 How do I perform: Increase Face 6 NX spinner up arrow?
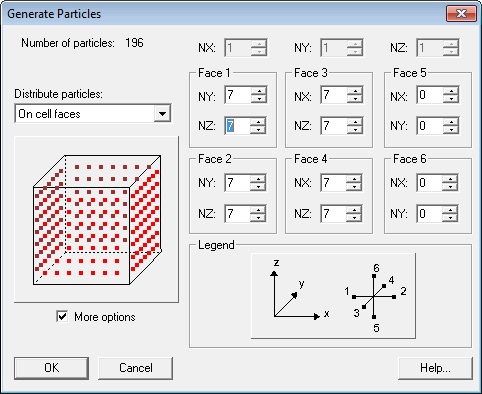(x=451, y=179)
